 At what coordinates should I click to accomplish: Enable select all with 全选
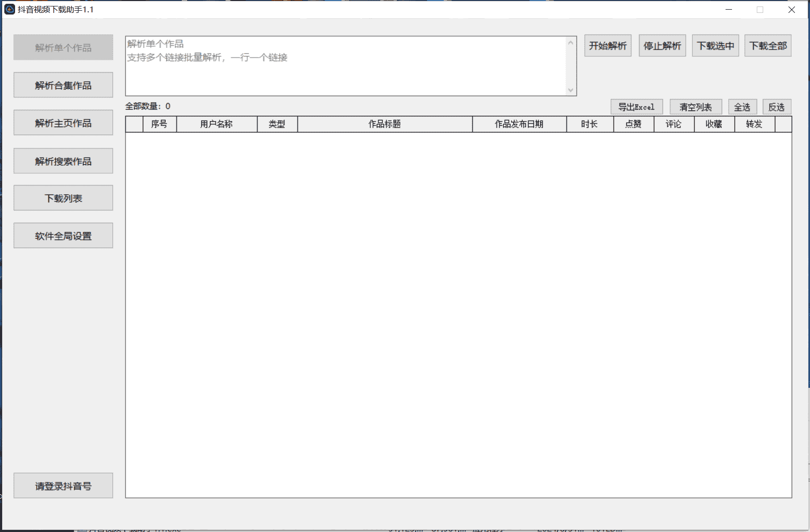(742, 107)
